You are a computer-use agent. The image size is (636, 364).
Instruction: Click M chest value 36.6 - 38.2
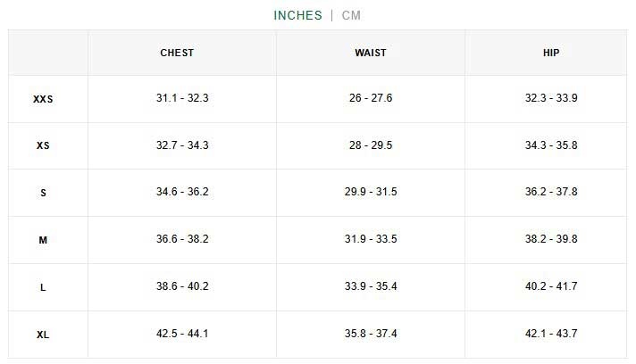pyautogui.click(x=182, y=239)
